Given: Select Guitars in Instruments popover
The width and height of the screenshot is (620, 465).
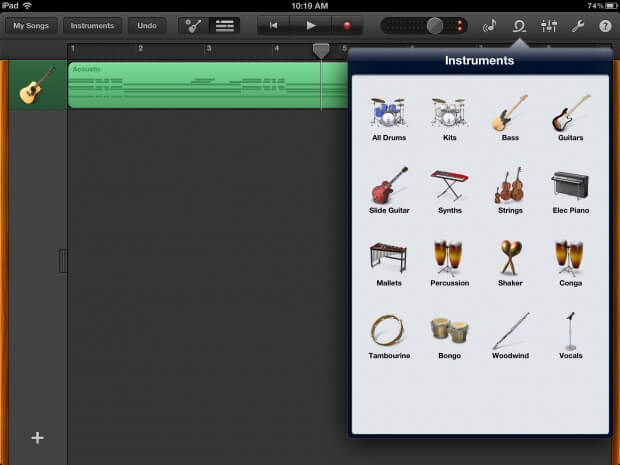Looking at the screenshot, I should click(571, 119).
